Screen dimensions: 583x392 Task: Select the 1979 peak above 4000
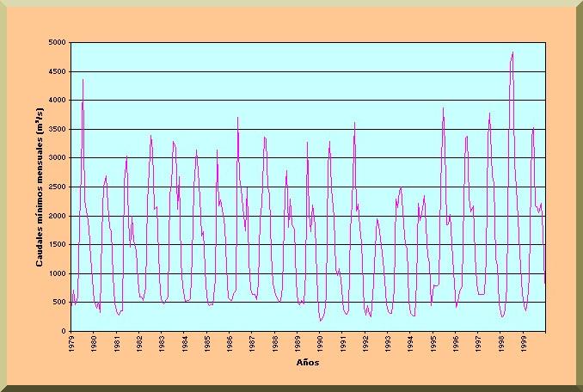coord(83,80)
